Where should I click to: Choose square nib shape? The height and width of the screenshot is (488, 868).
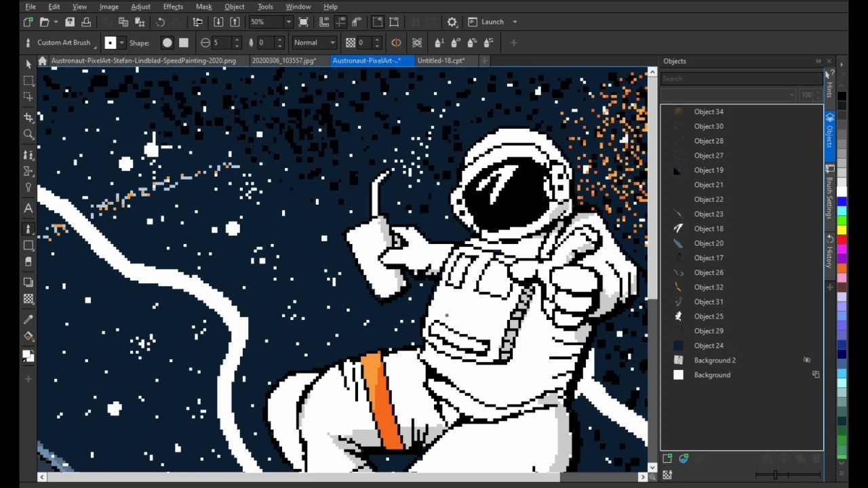[x=184, y=43]
